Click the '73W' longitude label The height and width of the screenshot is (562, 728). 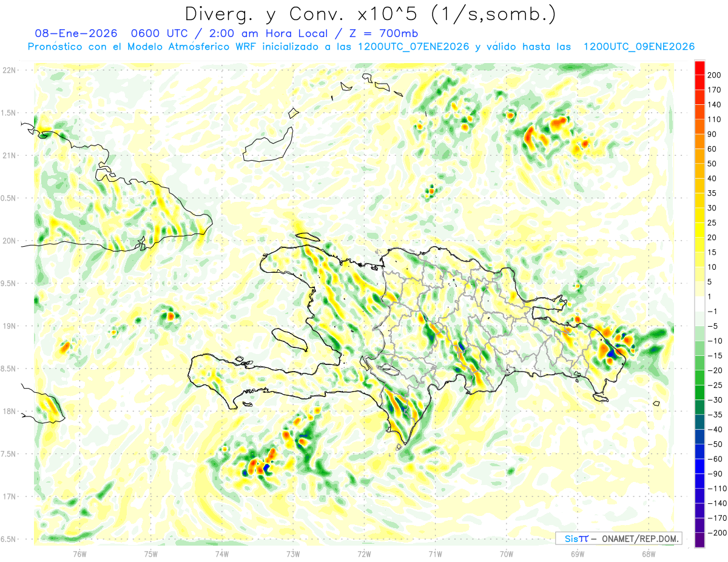tap(293, 553)
